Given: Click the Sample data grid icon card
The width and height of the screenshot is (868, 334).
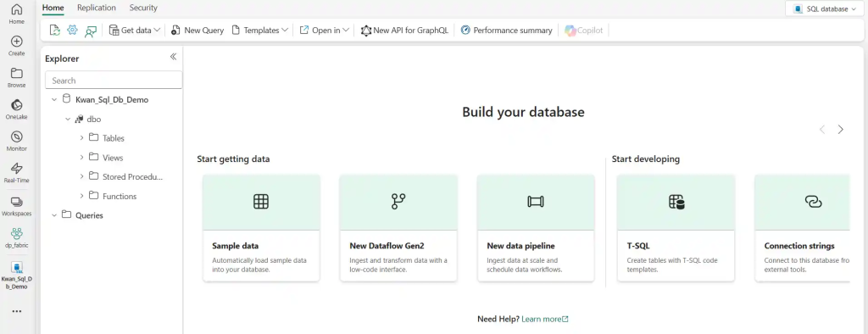Looking at the screenshot, I should coord(261,202).
